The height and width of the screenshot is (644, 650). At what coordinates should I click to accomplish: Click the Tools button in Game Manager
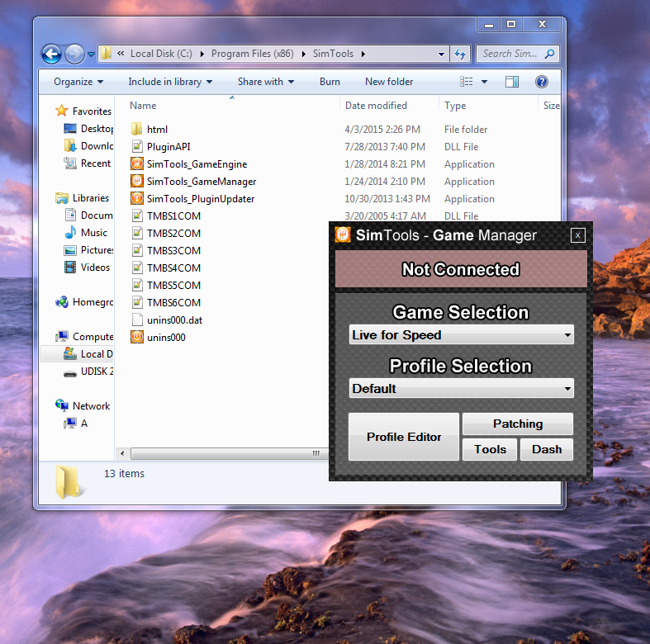490,450
